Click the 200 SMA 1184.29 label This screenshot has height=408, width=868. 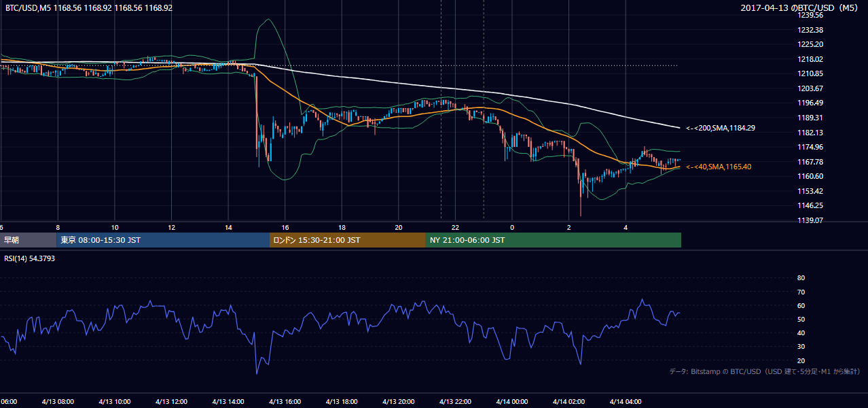pos(721,128)
